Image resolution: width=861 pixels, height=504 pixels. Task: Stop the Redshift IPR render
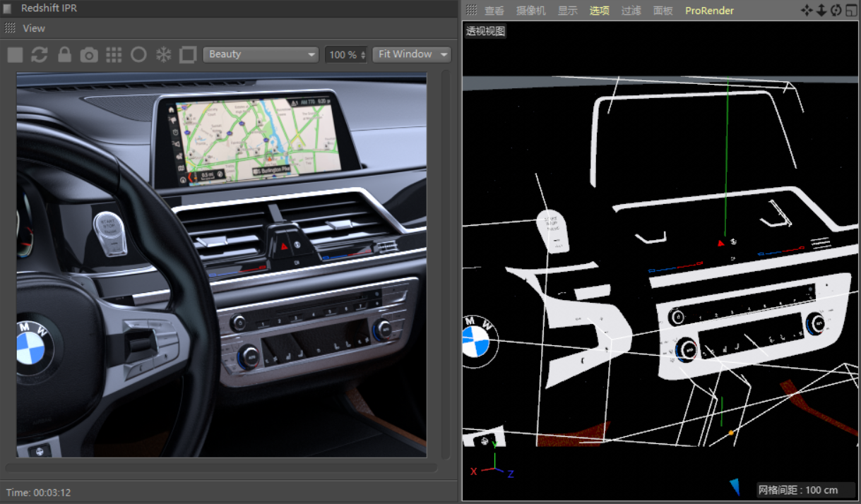pos(14,54)
